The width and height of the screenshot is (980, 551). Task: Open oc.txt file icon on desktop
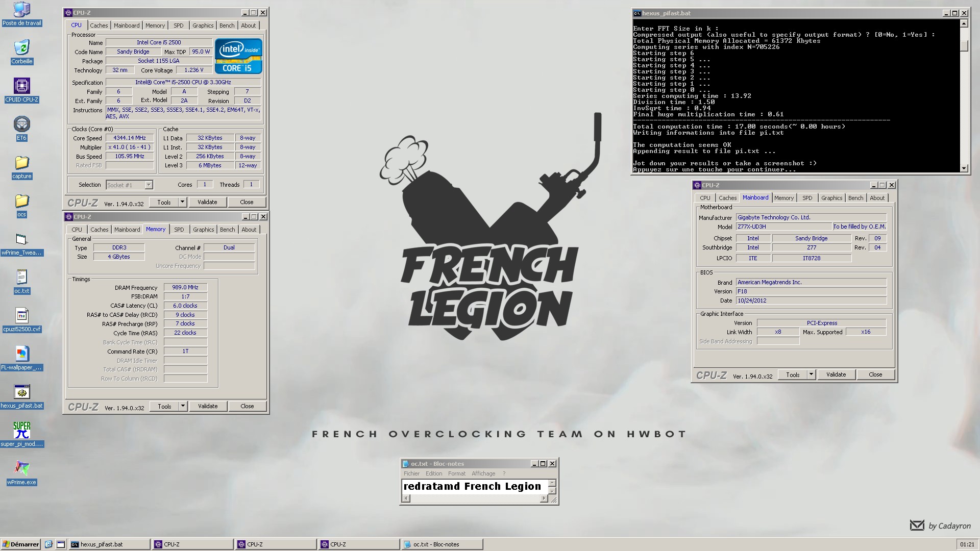pos(21,282)
